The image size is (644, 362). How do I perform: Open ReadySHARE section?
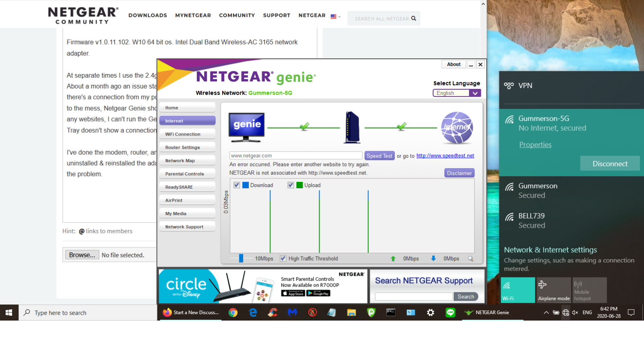[187, 187]
